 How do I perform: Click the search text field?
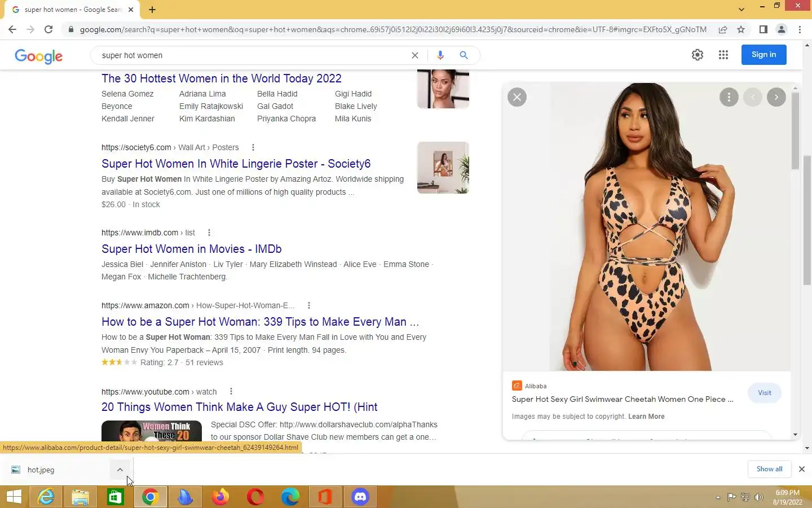tap(254, 55)
